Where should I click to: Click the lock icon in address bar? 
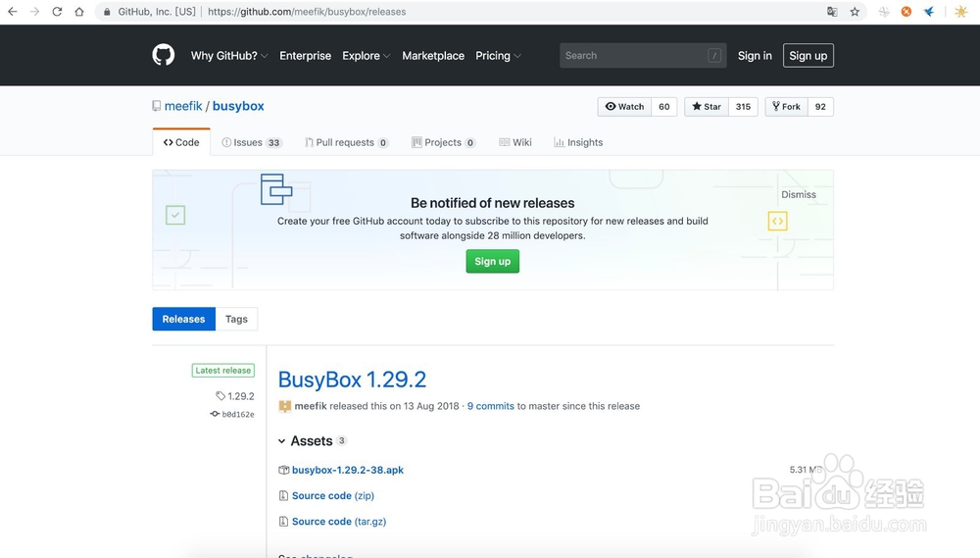[x=107, y=12]
